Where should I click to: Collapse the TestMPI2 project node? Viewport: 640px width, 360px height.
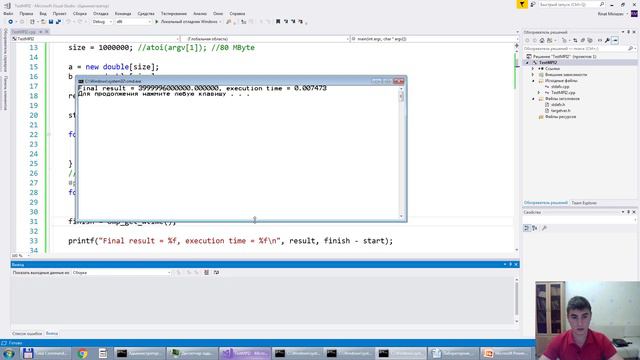[527, 62]
